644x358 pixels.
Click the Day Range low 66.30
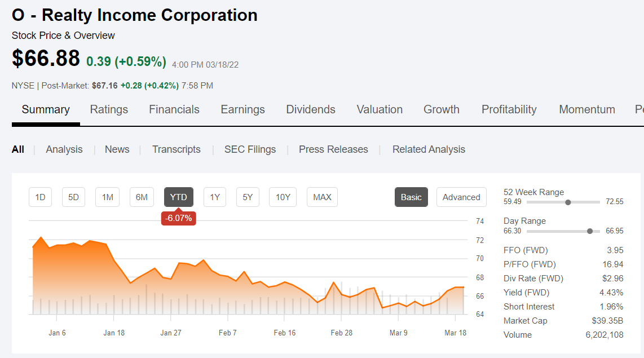click(513, 231)
